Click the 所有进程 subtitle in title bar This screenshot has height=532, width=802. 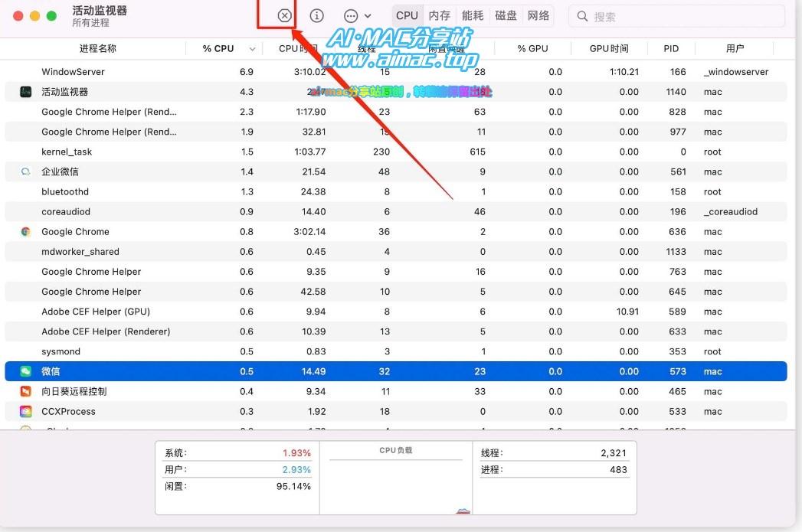click(90, 23)
